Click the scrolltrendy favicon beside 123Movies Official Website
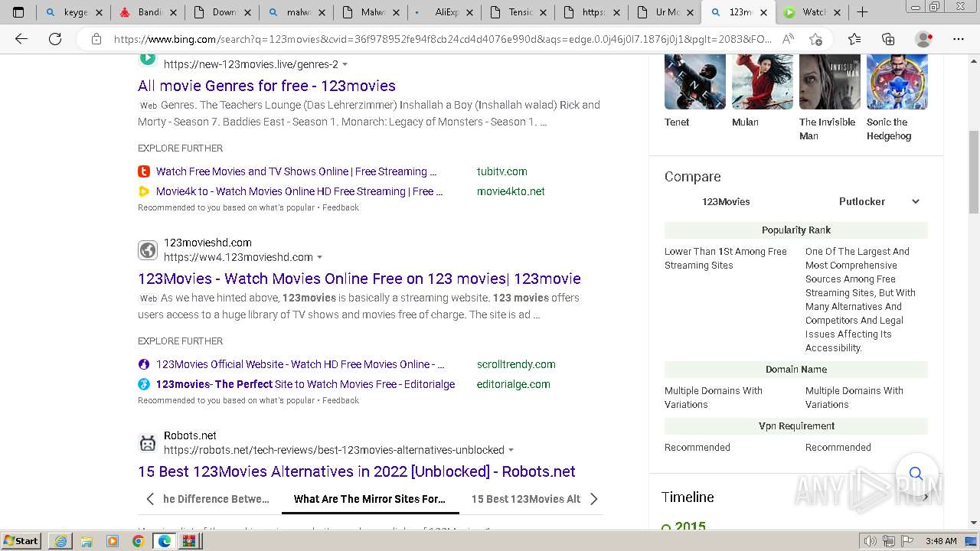Image resolution: width=980 pixels, height=551 pixels. pyautogui.click(x=144, y=364)
